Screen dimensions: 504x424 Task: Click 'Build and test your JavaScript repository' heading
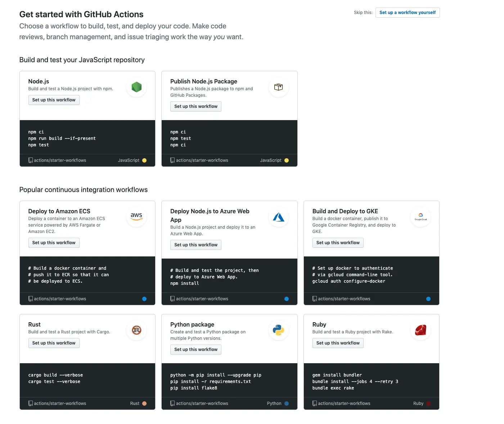tap(82, 60)
